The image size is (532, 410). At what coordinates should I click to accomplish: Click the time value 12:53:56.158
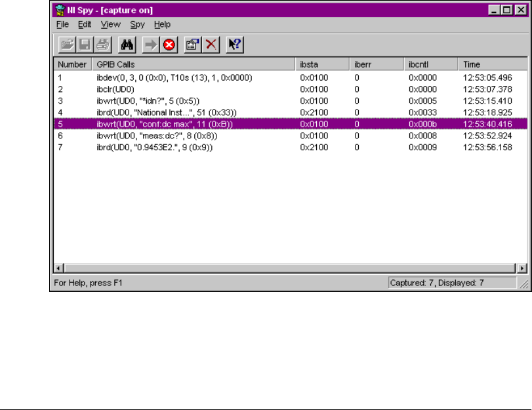[x=487, y=148]
